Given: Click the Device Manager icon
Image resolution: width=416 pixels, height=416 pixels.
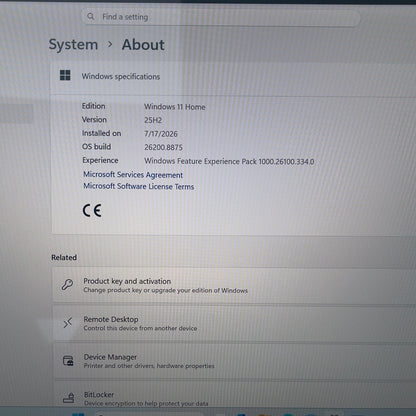Looking at the screenshot, I should [x=68, y=361].
